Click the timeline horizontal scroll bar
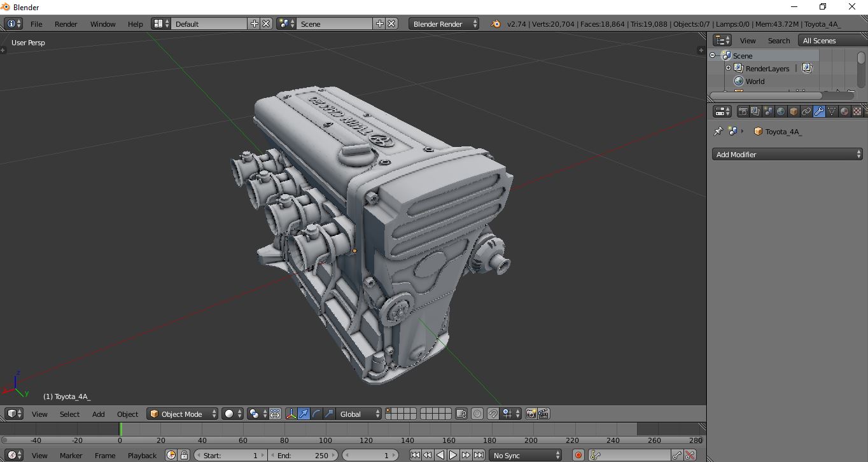 click(x=352, y=440)
